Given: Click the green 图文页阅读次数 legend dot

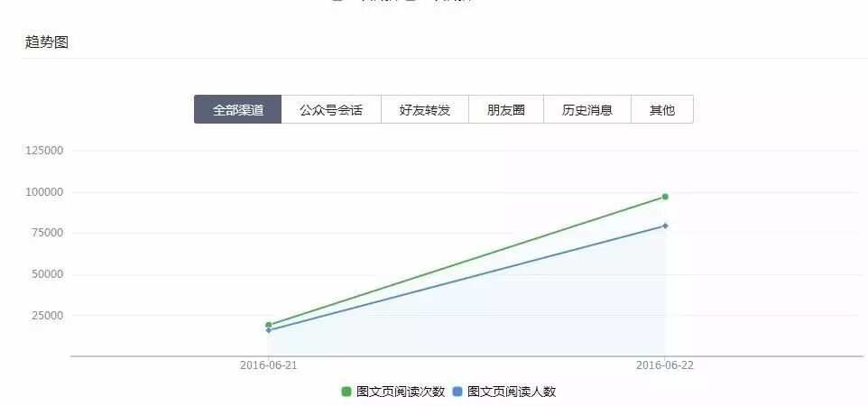Looking at the screenshot, I should (346, 392).
